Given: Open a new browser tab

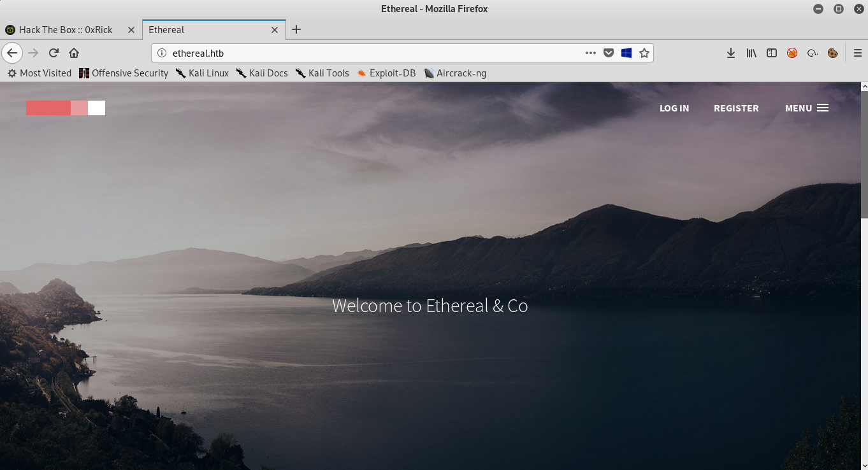Looking at the screenshot, I should (296, 29).
